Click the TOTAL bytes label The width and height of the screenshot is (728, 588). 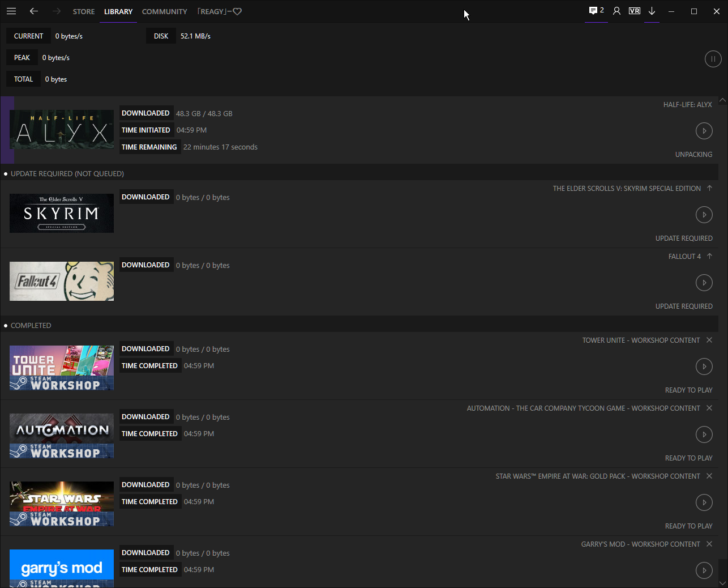(23, 79)
